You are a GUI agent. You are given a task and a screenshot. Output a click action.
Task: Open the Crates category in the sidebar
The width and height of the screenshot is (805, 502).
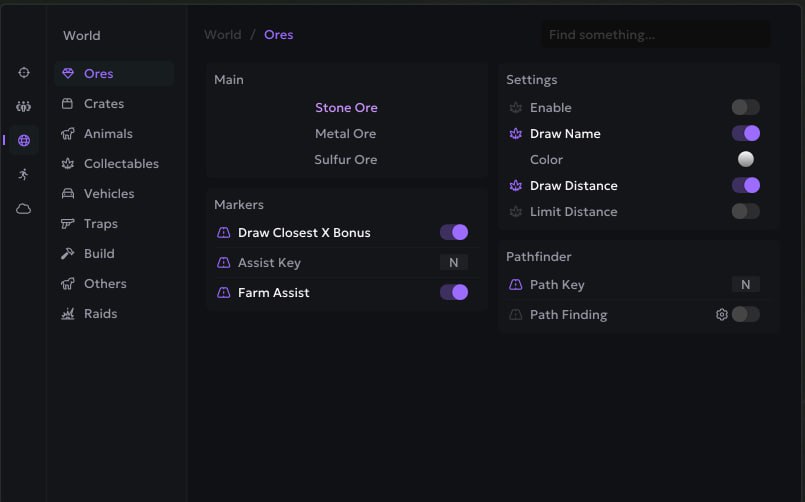103,104
